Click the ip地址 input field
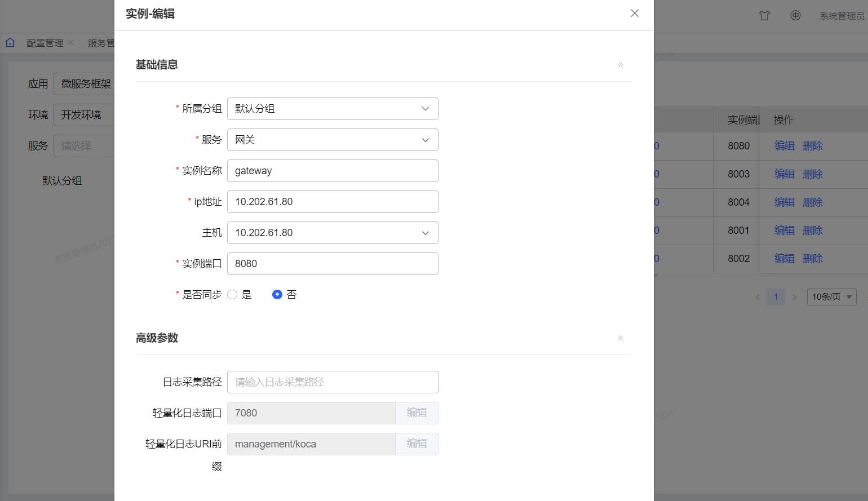868x501 pixels. [333, 202]
